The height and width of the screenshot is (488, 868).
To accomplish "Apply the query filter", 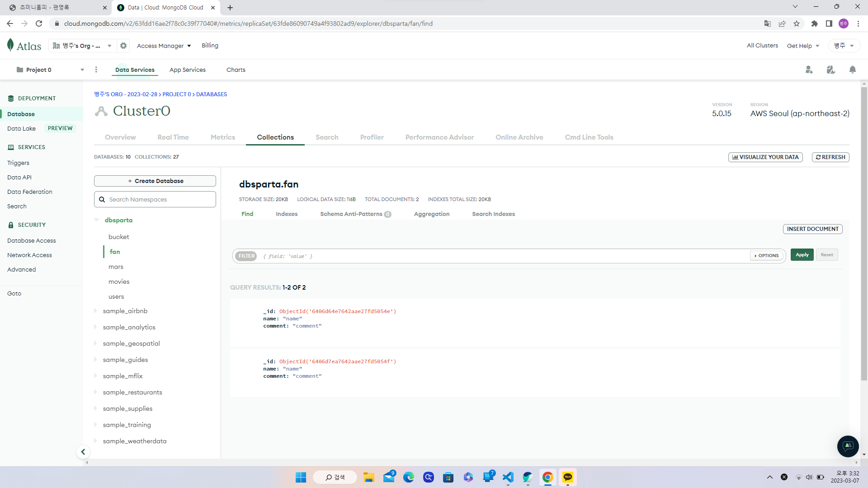I will (802, 255).
